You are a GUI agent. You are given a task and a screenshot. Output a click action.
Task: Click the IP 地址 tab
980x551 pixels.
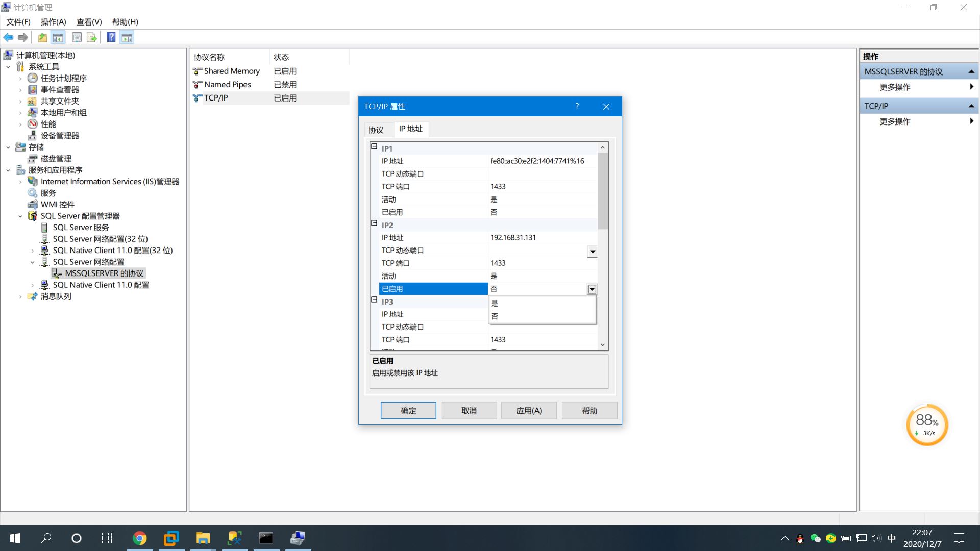click(410, 129)
